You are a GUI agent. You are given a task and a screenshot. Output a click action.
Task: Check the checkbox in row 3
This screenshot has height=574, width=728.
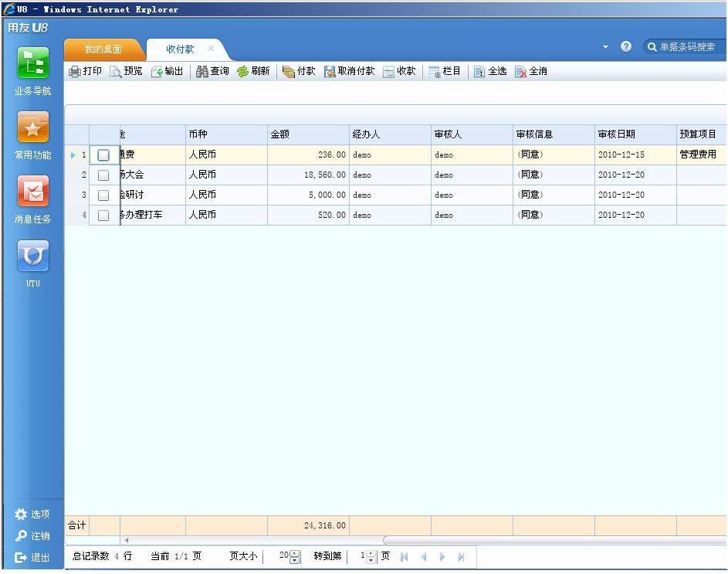coord(103,195)
